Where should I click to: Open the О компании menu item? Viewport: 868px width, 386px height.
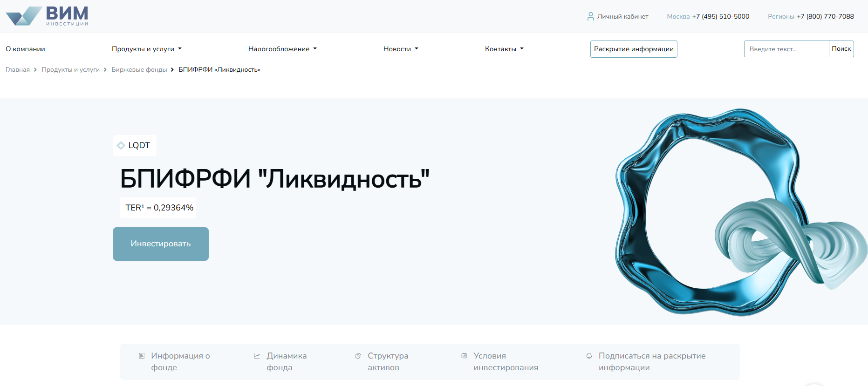[25, 49]
